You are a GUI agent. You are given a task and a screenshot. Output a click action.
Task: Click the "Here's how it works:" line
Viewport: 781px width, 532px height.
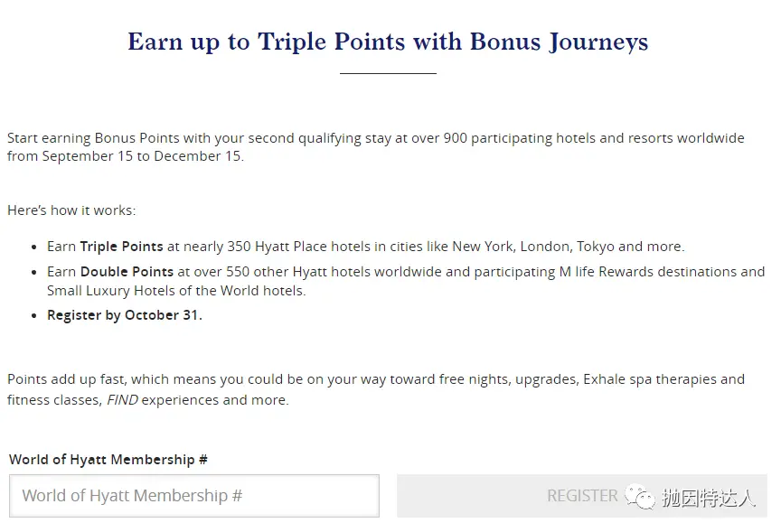click(71, 210)
